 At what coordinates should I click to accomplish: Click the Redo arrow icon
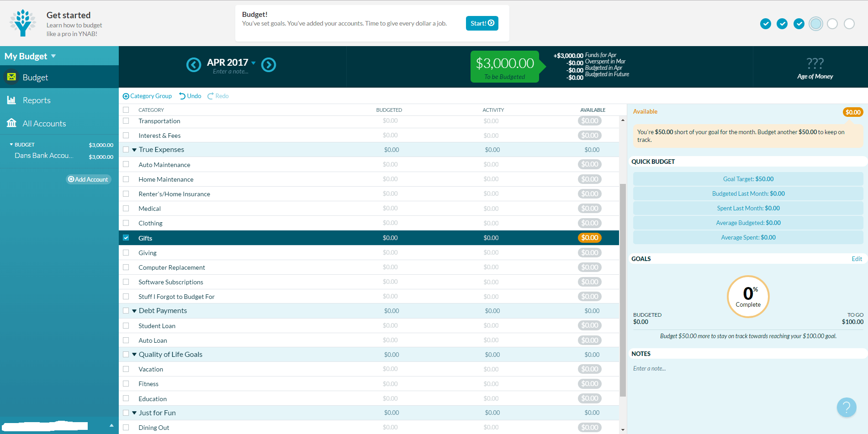click(x=211, y=96)
